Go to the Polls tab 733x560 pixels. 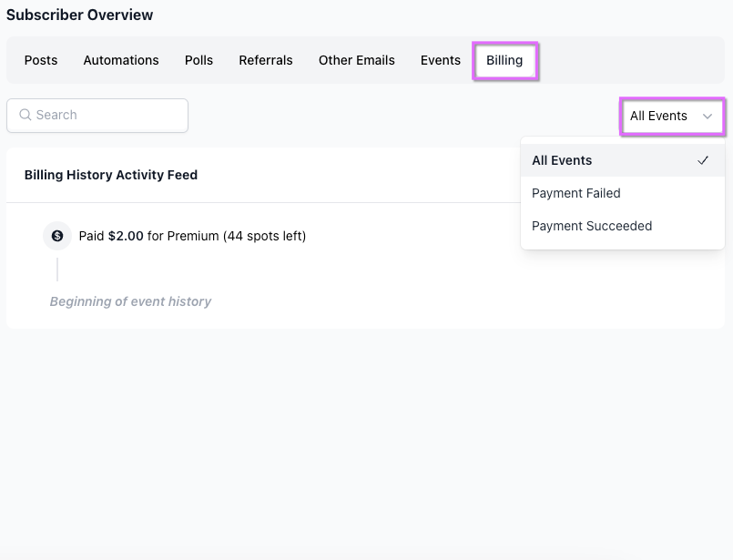[x=199, y=60]
